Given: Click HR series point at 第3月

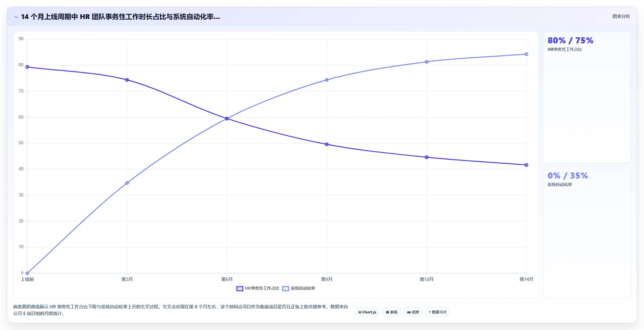Looking at the screenshot, I should [x=127, y=80].
